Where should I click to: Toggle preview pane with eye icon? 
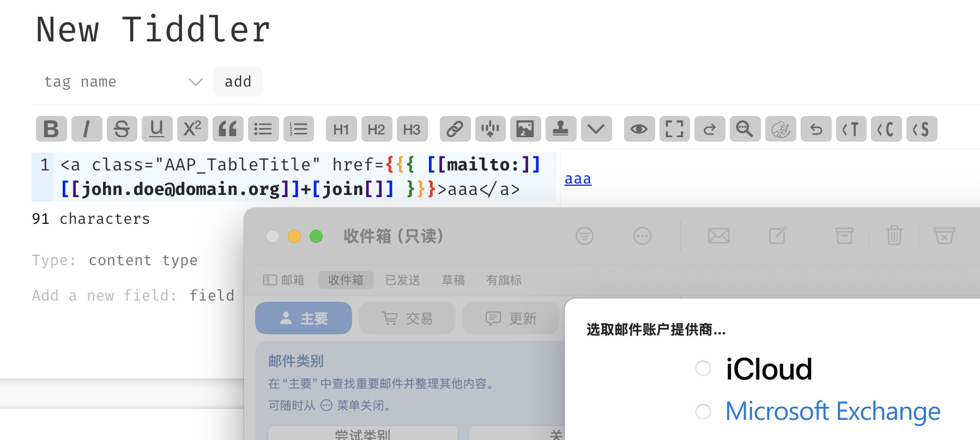point(639,129)
